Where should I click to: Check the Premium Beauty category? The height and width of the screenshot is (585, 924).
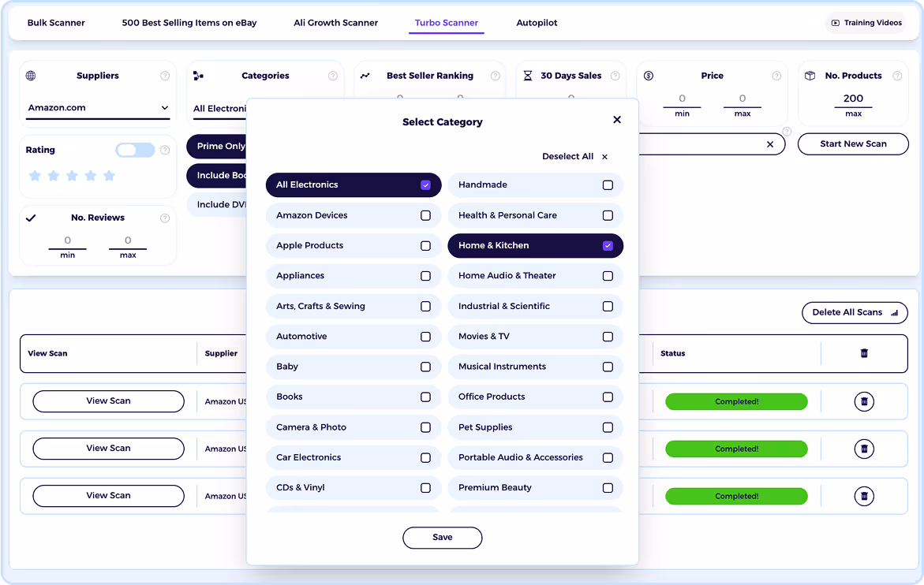tap(608, 488)
